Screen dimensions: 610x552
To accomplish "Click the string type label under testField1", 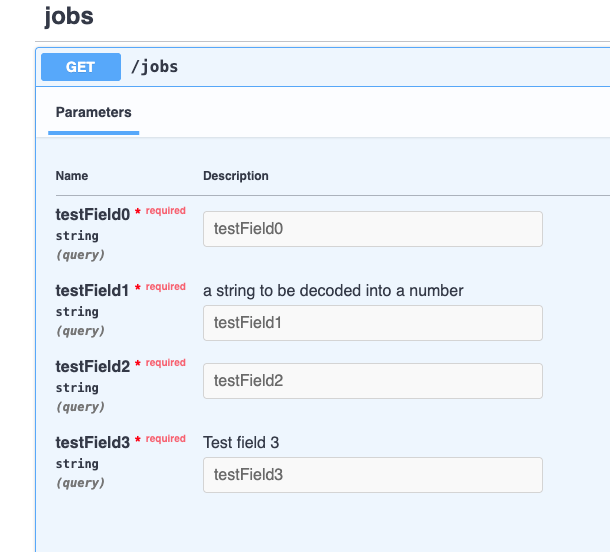I will click(77, 312).
